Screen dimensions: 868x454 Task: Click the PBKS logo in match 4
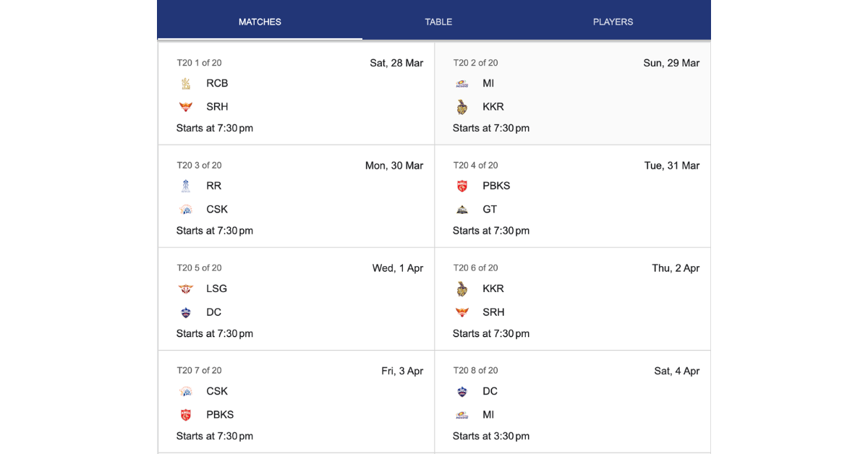tap(462, 186)
